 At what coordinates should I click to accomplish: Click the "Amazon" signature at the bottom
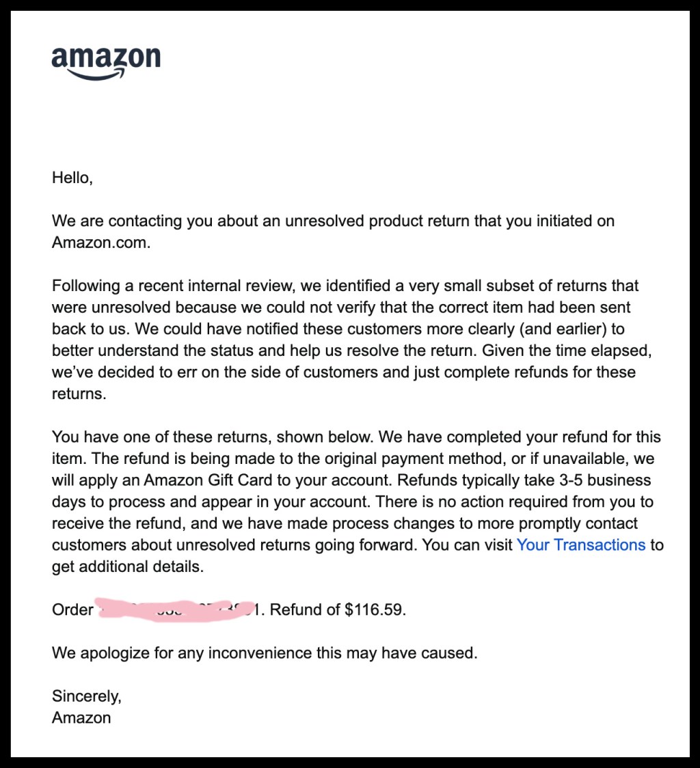click(x=81, y=718)
